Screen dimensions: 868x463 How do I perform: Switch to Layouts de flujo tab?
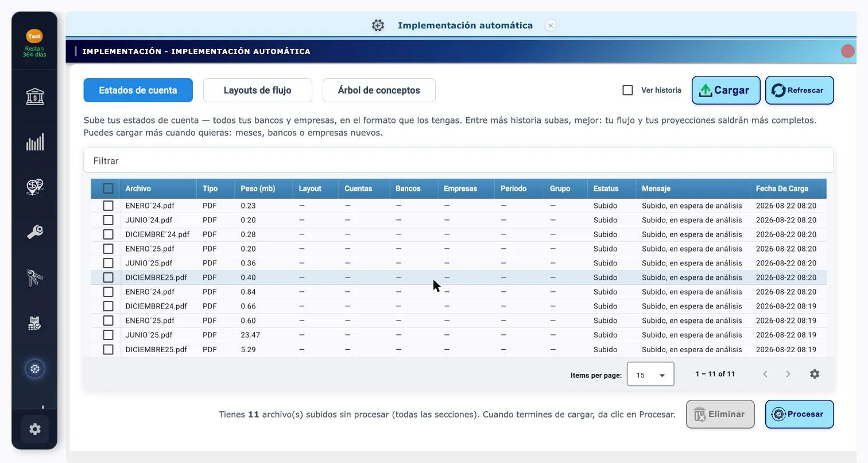point(257,90)
